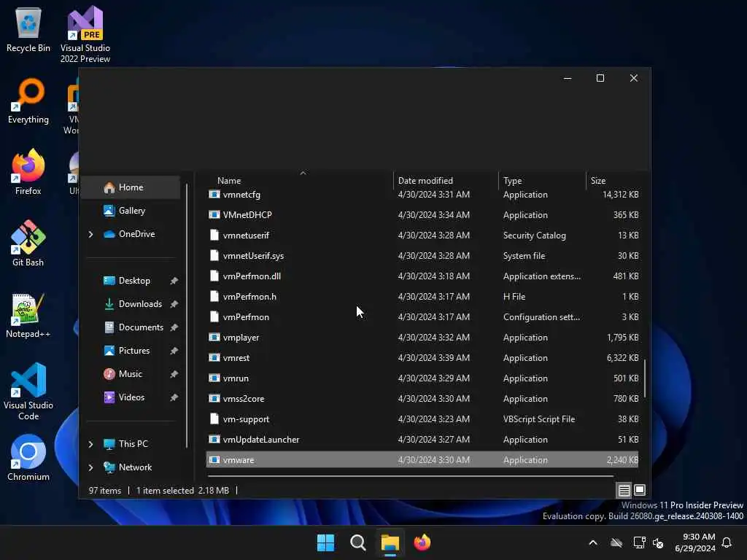Click the file list vertical scrollbar

point(645,378)
